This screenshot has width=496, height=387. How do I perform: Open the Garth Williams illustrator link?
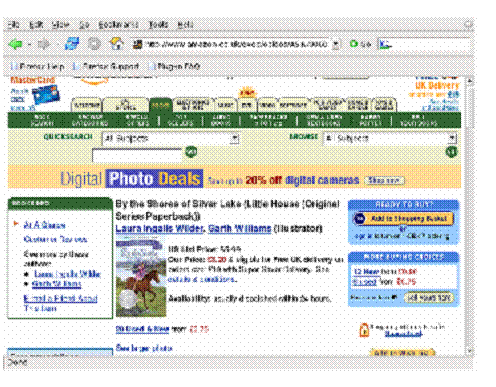tap(239, 229)
